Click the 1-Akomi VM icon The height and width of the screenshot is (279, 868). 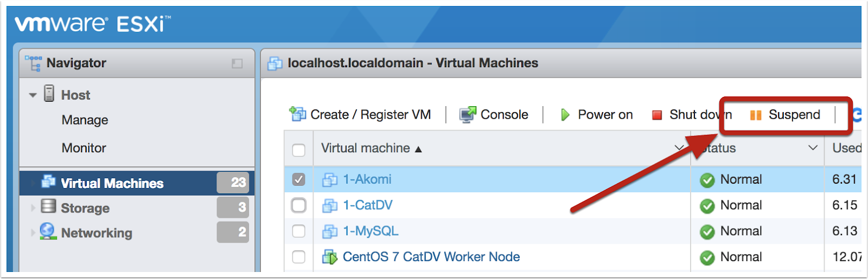point(330,180)
